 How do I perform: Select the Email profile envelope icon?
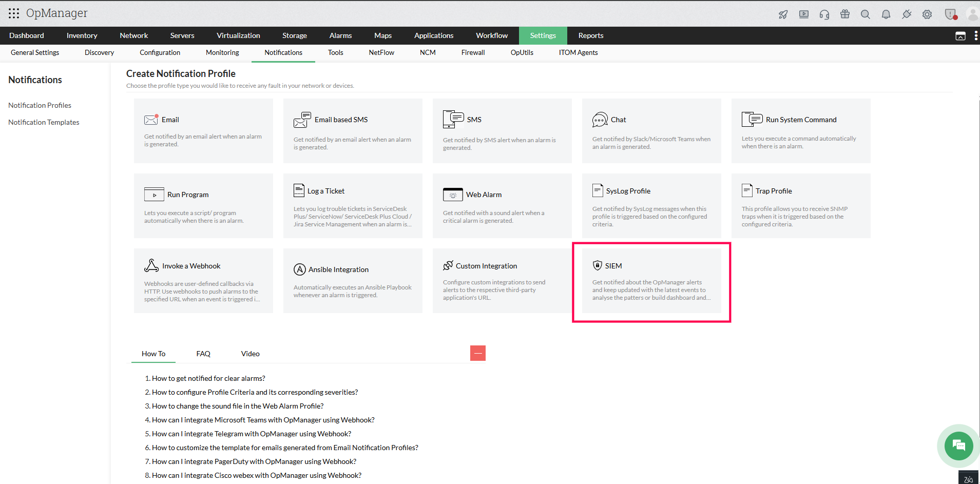pos(151,120)
